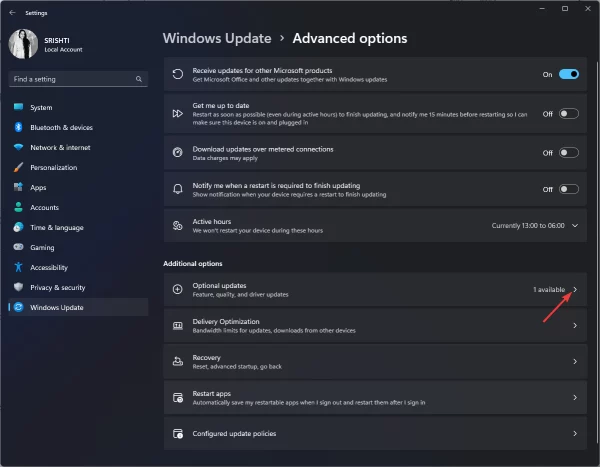Image resolution: width=600 pixels, height=467 pixels.
Task: Click the refresh icon beside Receive updates
Action: pyautogui.click(x=178, y=74)
